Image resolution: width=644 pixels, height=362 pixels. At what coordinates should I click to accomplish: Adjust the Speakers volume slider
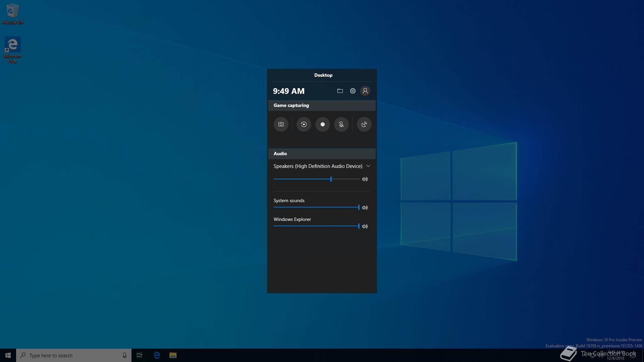(x=316, y=179)
